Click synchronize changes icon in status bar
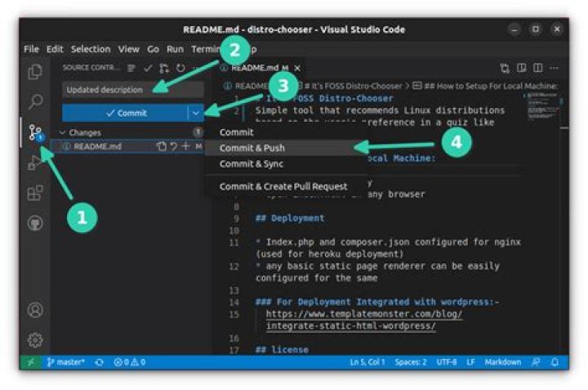 click(99, 362)
